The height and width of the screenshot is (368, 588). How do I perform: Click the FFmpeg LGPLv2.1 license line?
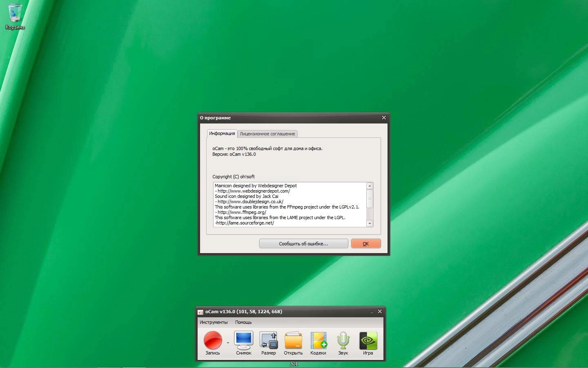pos(287,207)
